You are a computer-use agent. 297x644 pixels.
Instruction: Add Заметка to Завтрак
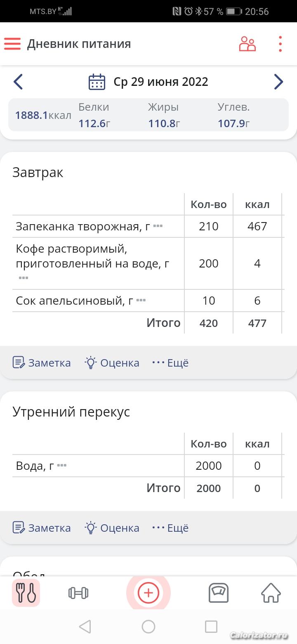[42, 363]
